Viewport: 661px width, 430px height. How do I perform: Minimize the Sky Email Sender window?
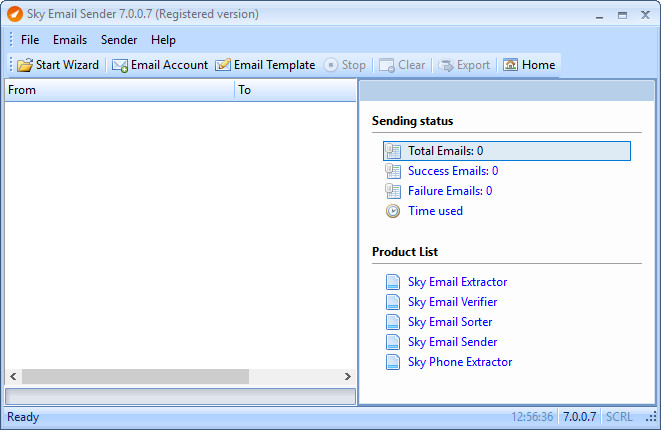coord(599,16)
